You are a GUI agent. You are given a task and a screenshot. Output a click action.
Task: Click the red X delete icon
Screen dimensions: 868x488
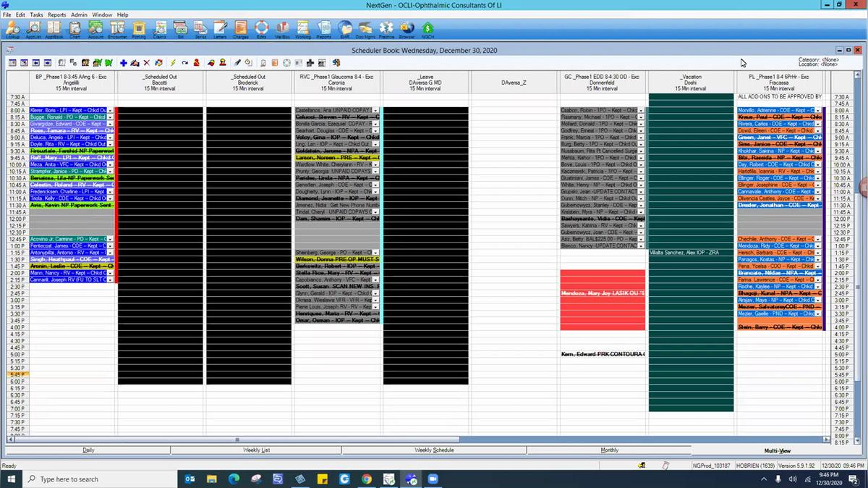[147, 63]
